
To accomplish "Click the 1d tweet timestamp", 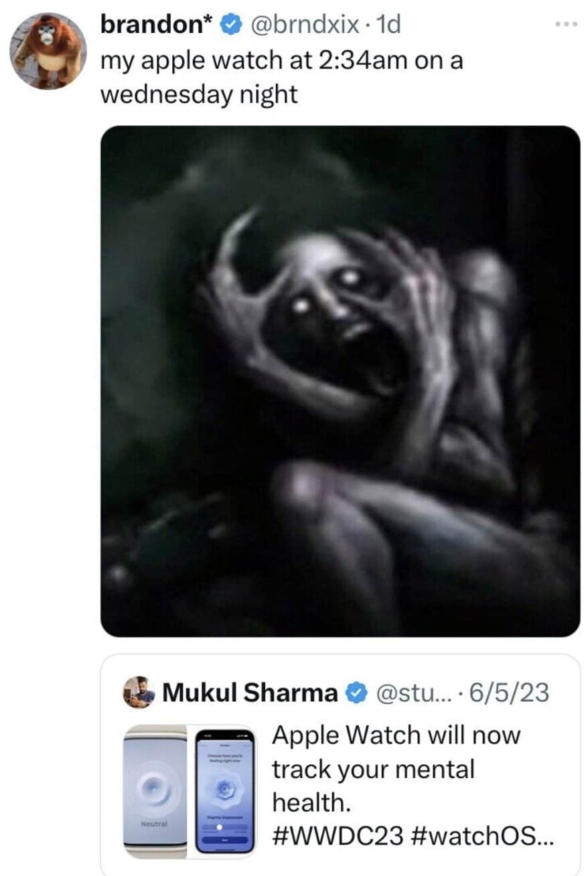I will point(388,25).
